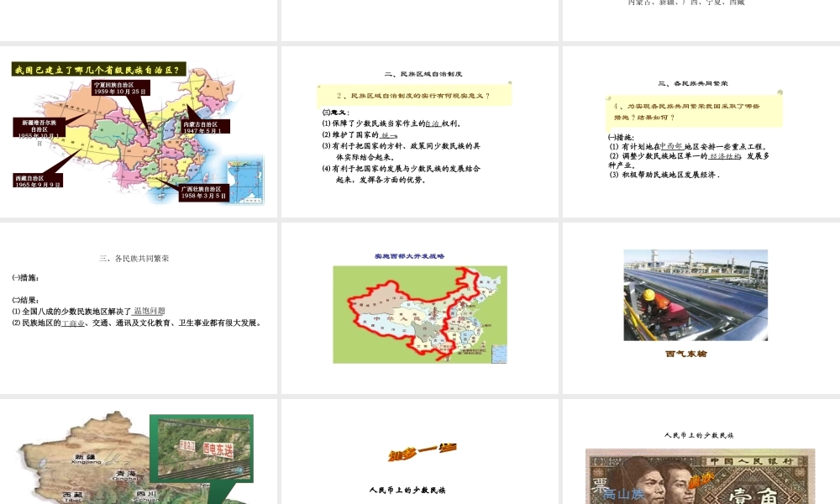The image size is (840, 504).
Task: Click the 西电东送 sign text
Action: 218,449
